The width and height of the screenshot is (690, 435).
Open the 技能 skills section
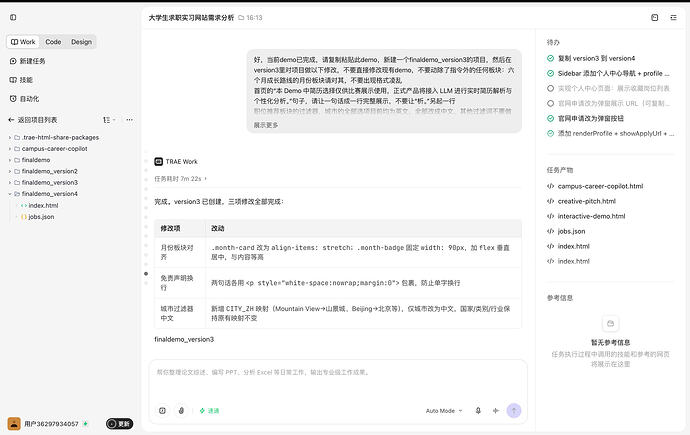tap(22, 80)
